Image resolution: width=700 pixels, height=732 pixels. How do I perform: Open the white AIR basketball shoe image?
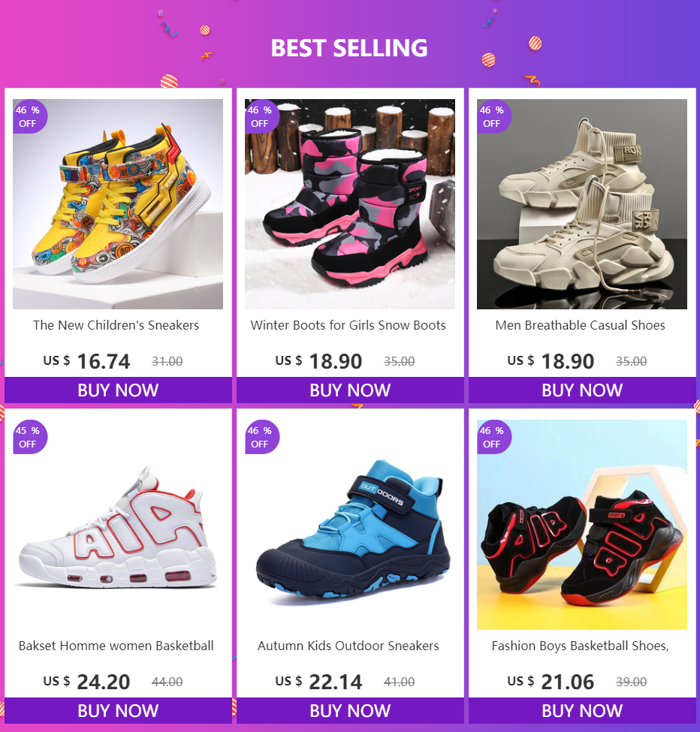coord(118,525)
